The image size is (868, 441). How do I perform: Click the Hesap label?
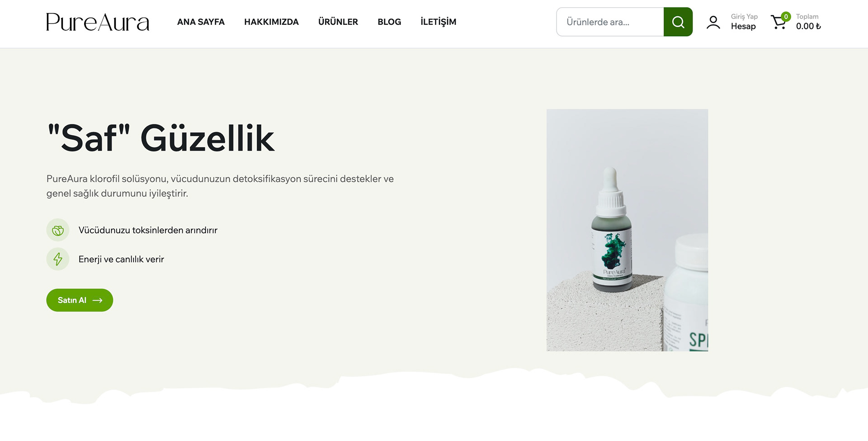(x=743, y=26)
